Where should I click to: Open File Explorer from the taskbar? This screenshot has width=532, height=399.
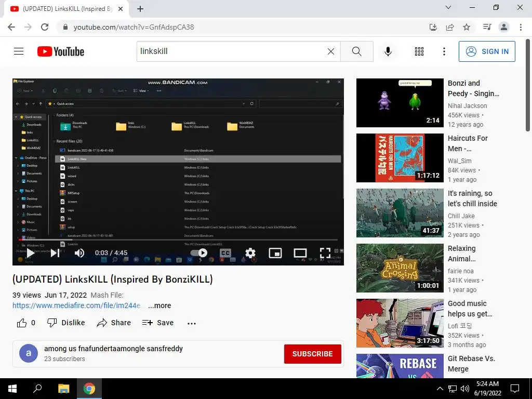click(63, 389)
